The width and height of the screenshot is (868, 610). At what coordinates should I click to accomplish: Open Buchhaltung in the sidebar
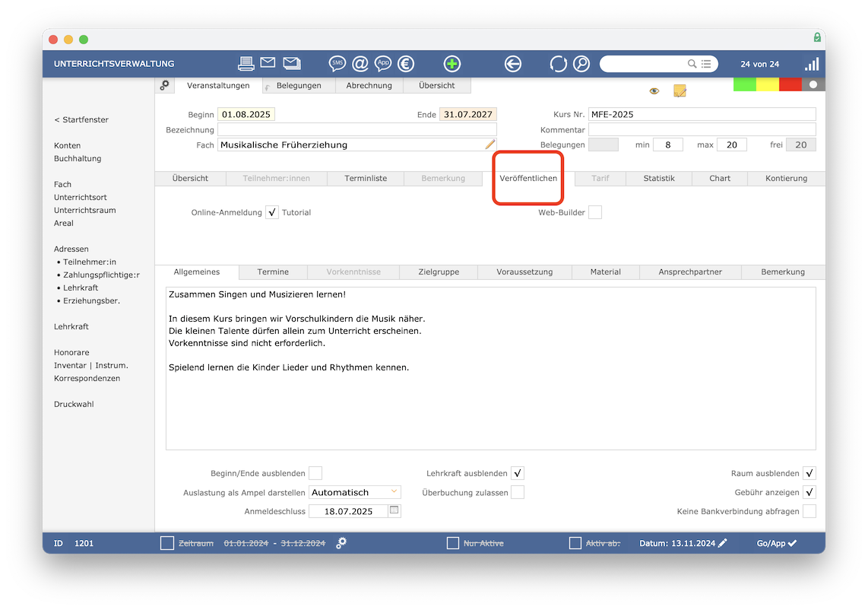pos(78,158)
